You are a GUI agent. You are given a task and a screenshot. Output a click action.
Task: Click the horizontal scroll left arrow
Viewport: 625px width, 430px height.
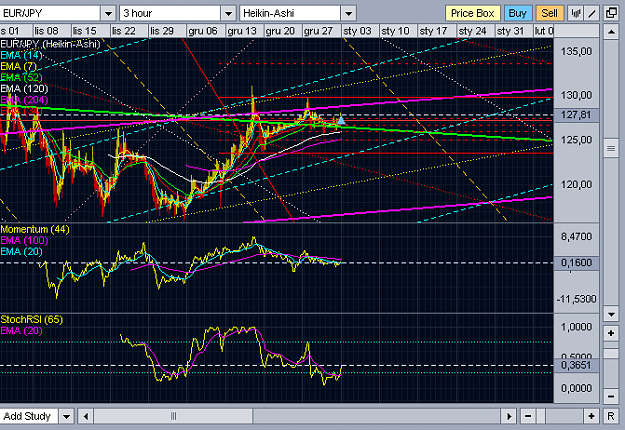(86, 416)
